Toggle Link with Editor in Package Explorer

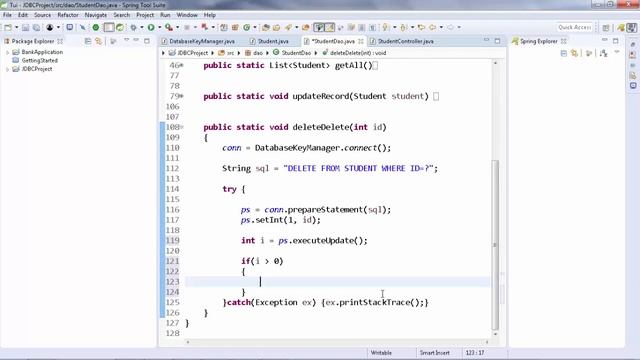point(98,41)
